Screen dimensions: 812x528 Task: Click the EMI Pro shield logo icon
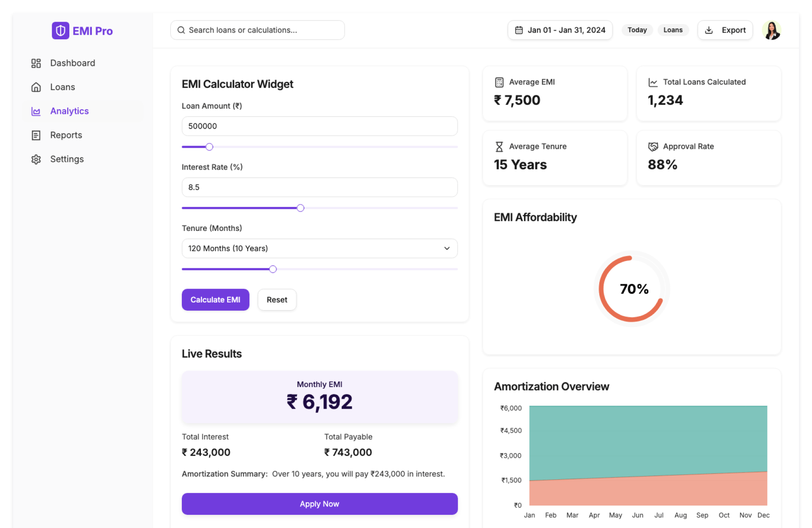(x=60, y=30)
